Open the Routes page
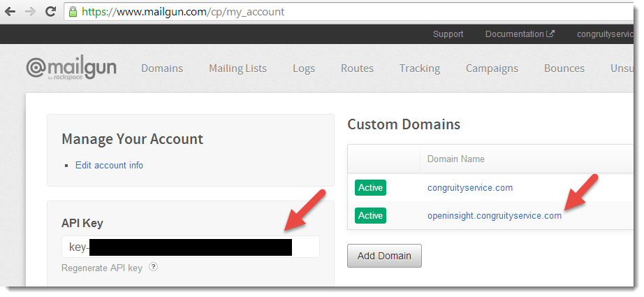The height and width of the screenshot is (297, 644). point(358,68)
